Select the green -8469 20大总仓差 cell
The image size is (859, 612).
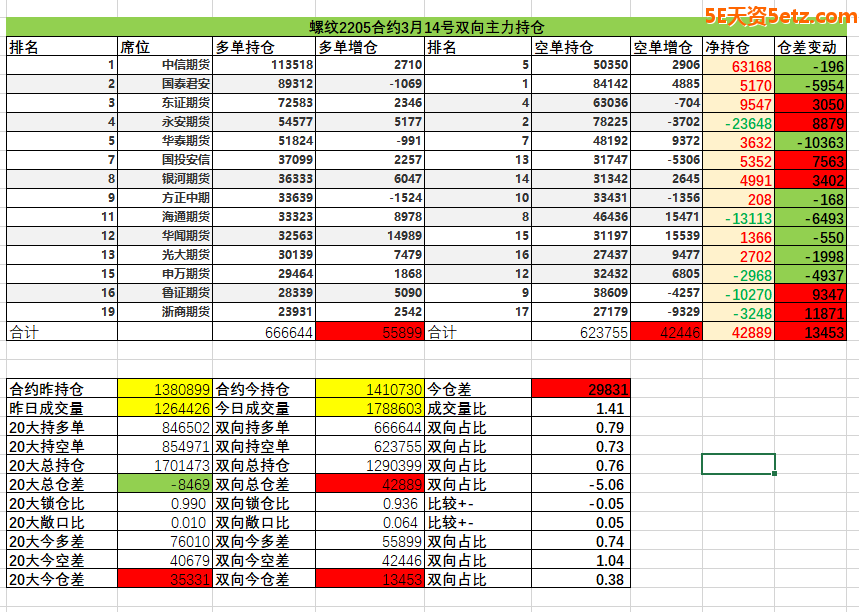click(x=165, y=484)
